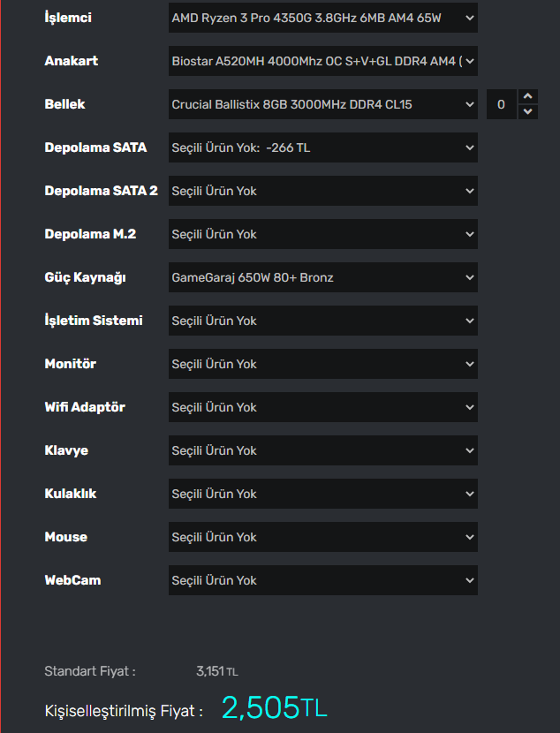Open the Bellek Crucial Ballistix dropdown
The width and height of the screenshot is (560, 733).
[322, 104]
